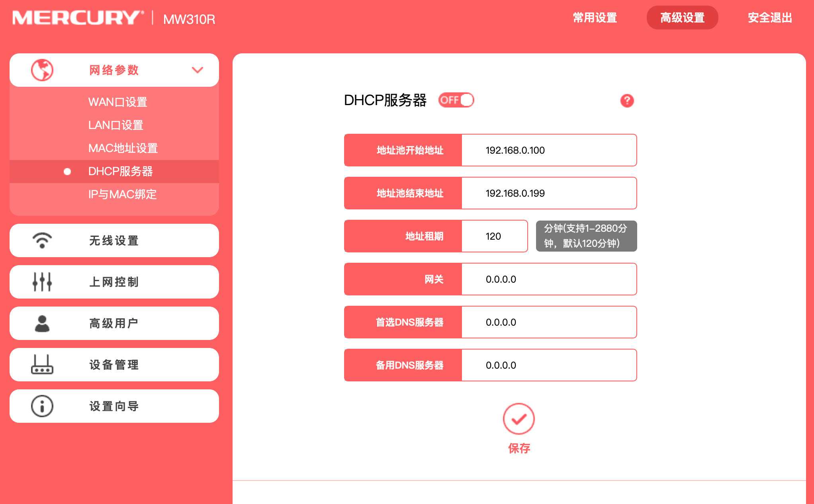Viewport: 814px width, 504px height.
Task: Click the circular checkmark save icon
Action: tap(518, 419)
